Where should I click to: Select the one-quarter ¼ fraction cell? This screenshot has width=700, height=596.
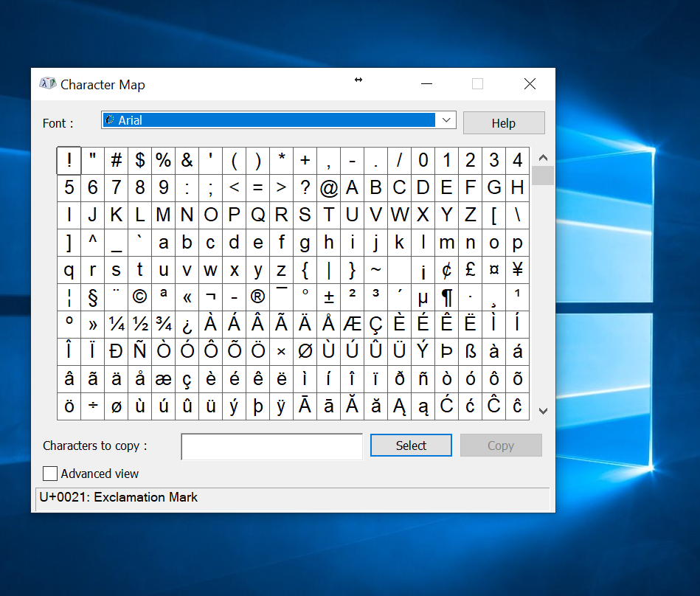116,324
